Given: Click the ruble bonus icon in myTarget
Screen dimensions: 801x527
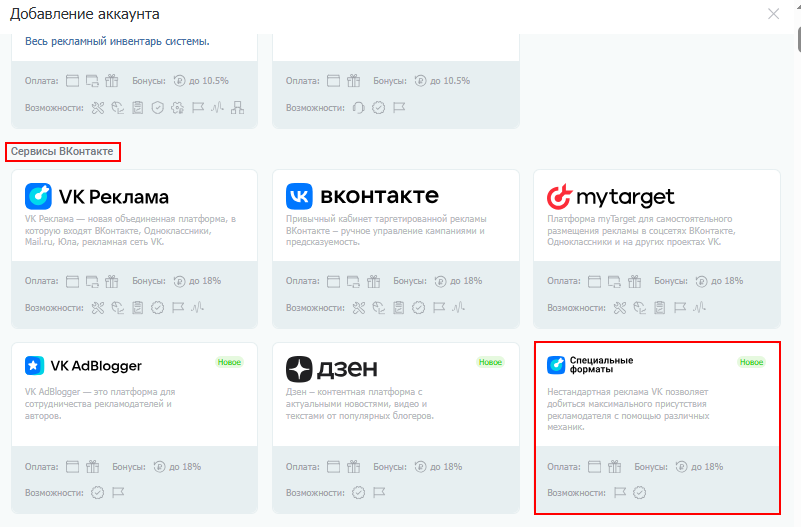Looking at the screenshot, I should [701, 281].
